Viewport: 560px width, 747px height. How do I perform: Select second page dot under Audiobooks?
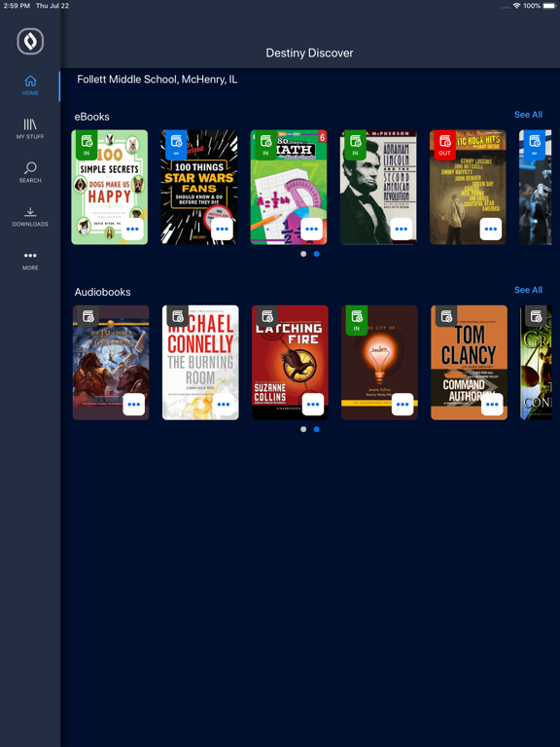coord(317,429)
